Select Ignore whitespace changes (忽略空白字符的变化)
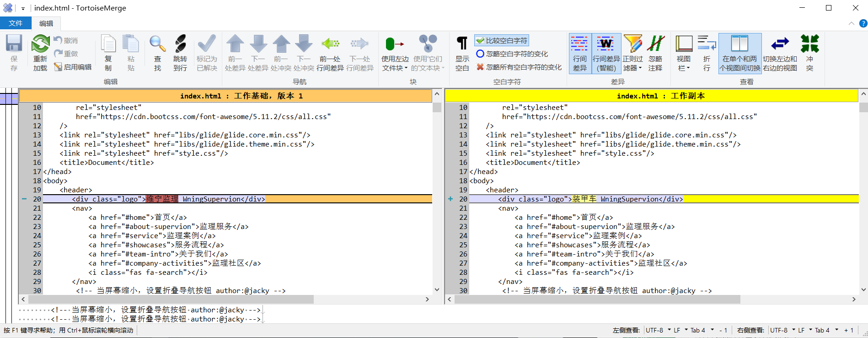This screenshot has height=338, width=868. point(512,54)
